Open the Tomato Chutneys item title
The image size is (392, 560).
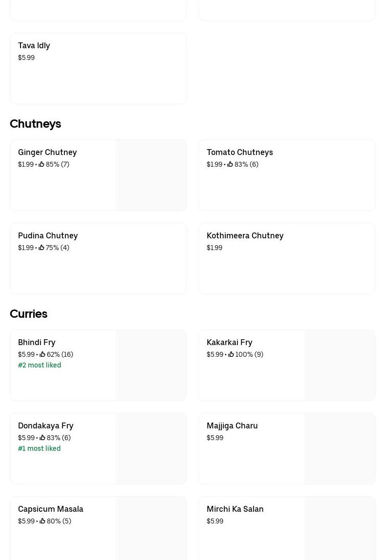(x=239, y=152)
